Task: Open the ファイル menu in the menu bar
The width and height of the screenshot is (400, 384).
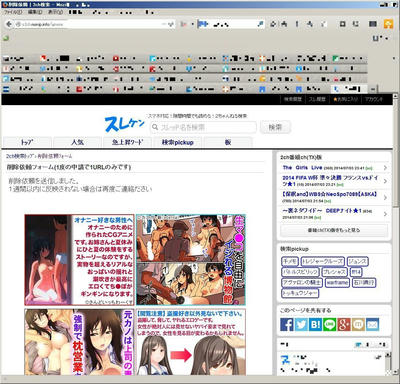Action: tap(13, 12)
